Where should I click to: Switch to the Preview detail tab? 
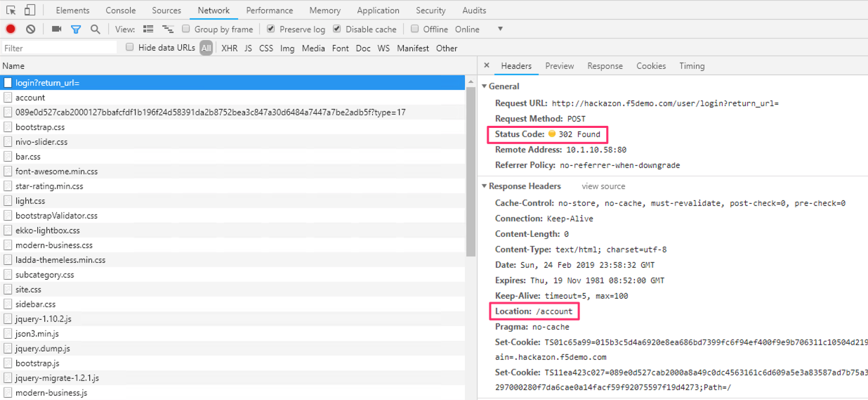[x=560, y=66]
